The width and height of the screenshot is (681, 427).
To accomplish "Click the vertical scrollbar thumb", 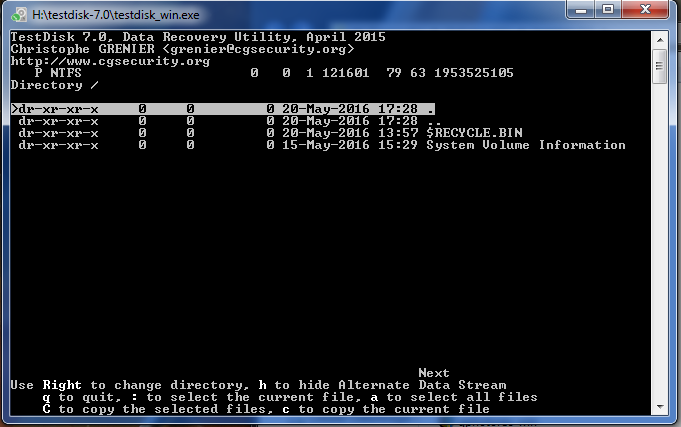I will pos(660,66).
